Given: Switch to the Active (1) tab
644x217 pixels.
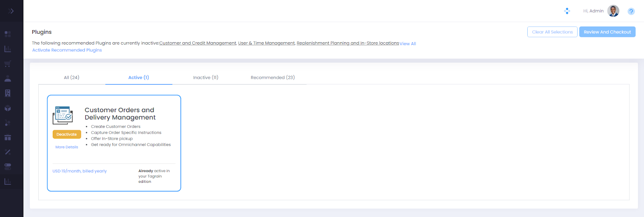Looking at the screenshot, I should pos(138,78).
